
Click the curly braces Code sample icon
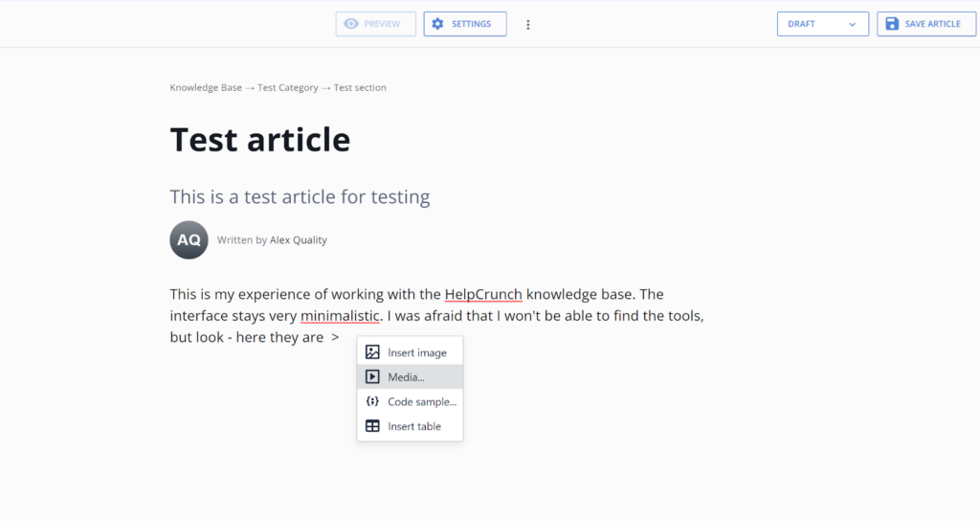pyautogui.click(x=373, y=401)
